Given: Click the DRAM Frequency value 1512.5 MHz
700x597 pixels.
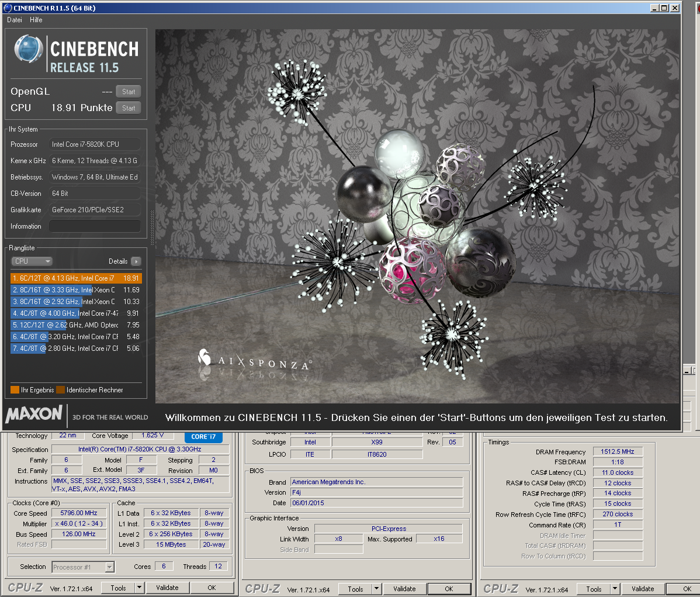Looking at the screenshot, I should pos(618,451).
